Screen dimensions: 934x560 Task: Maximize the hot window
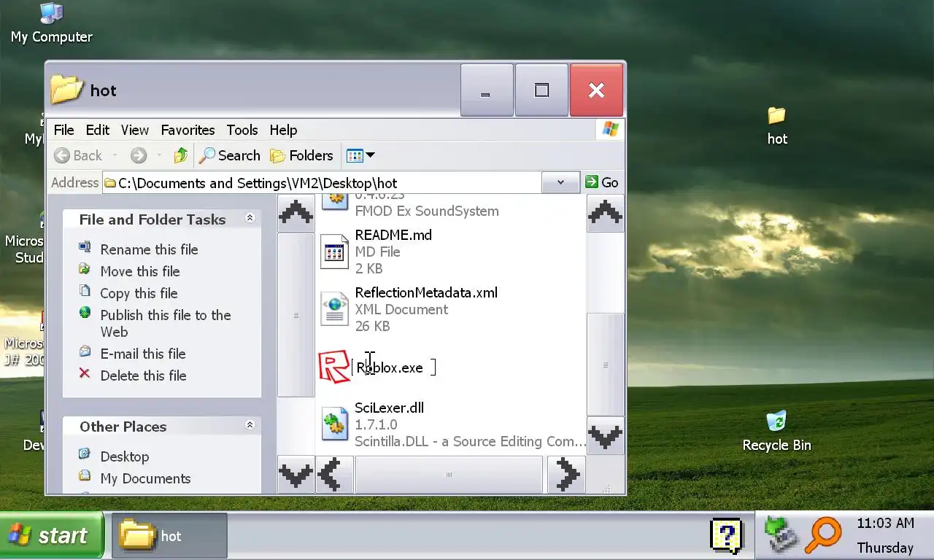pyautogui.click(x=541, y=90)
